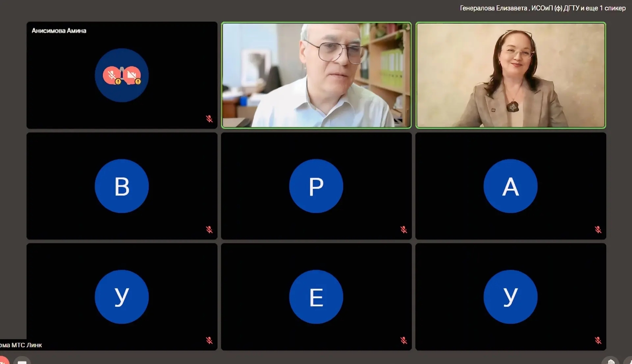
Task: Click the mic and camera blocked warning avatar
Action: [122, 75]
